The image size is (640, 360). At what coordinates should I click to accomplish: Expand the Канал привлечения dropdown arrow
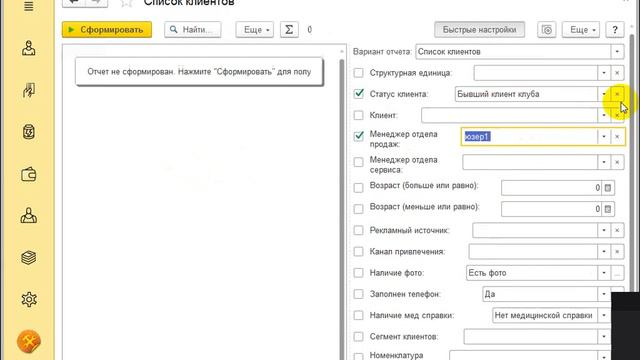(604, 252)
